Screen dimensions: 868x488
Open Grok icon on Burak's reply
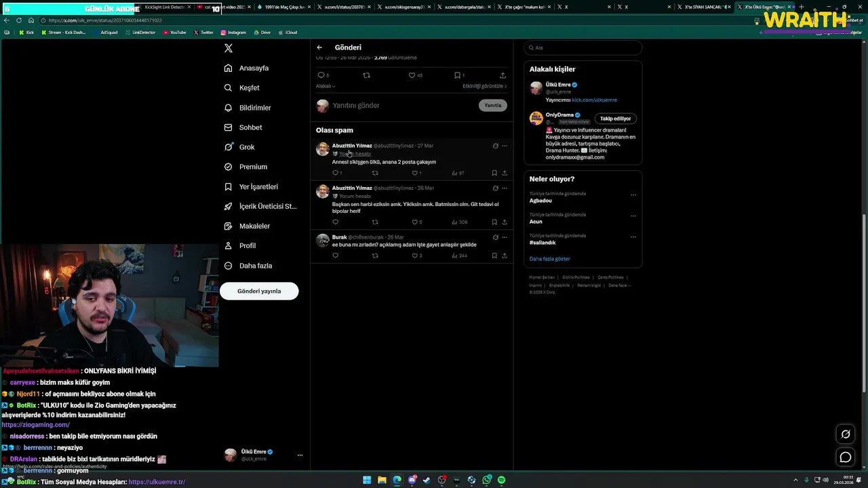coord(495,237)
